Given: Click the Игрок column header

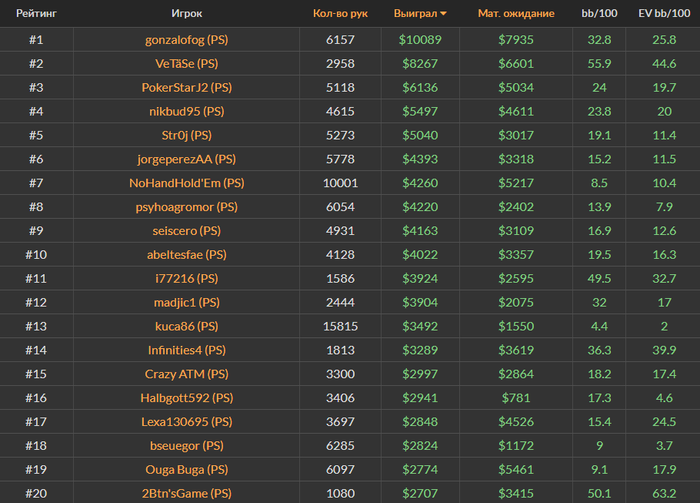Looking at the screenshot, I should click(x=187, y=13).
